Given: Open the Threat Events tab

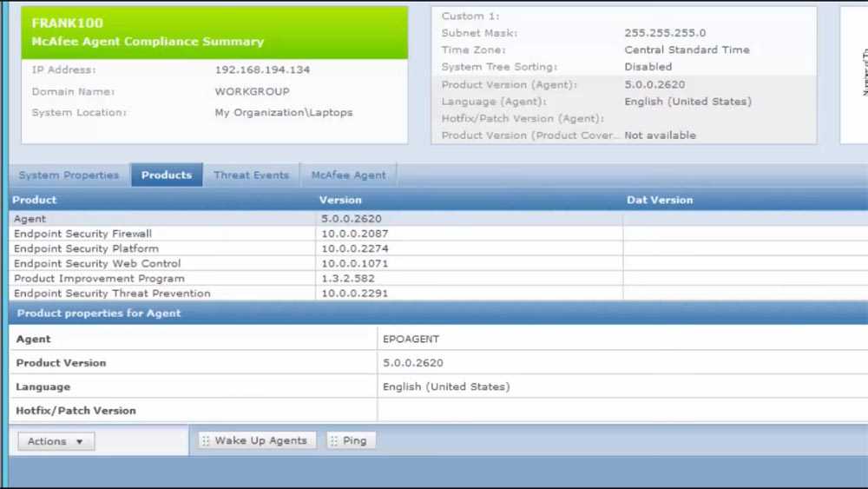Looking at the screenshot, I should 252,175.
